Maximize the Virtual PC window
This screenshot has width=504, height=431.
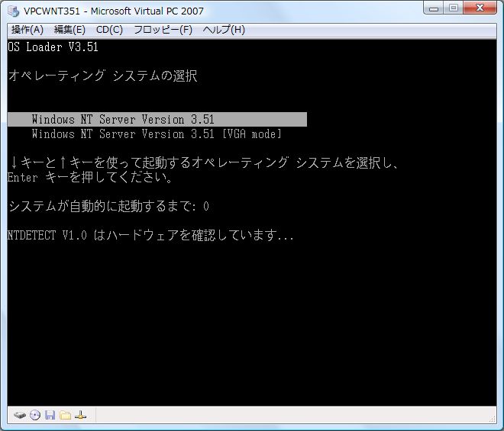tap(454, 8)
